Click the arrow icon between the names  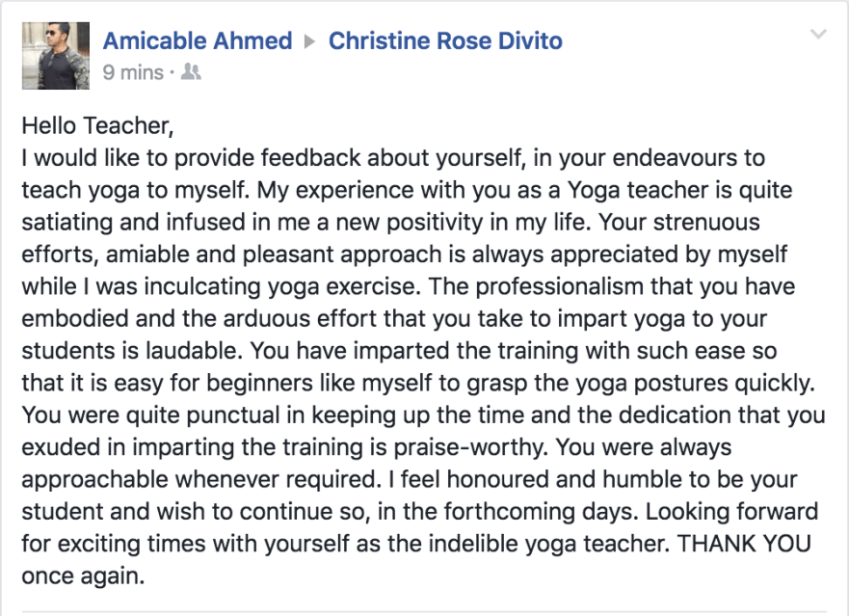point(310,41)
